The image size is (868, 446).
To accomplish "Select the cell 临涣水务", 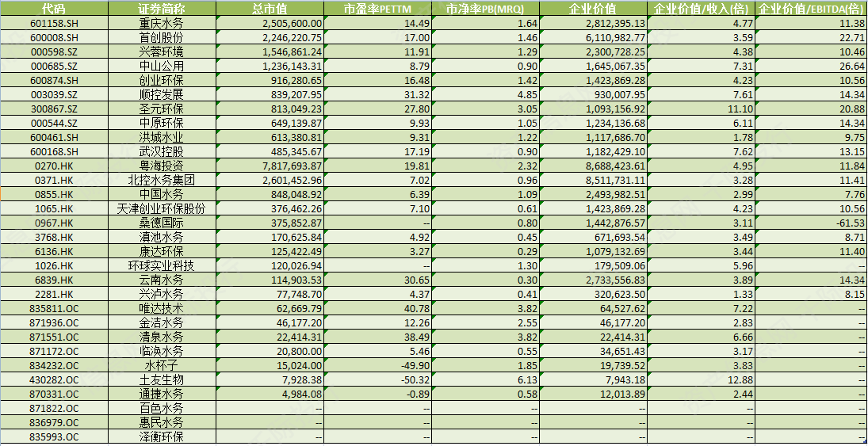I will tap(161, 351).
